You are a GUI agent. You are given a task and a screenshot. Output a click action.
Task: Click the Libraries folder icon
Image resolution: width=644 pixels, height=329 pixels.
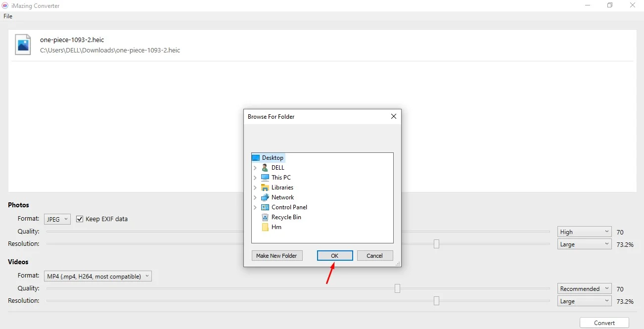click(265, 188)
